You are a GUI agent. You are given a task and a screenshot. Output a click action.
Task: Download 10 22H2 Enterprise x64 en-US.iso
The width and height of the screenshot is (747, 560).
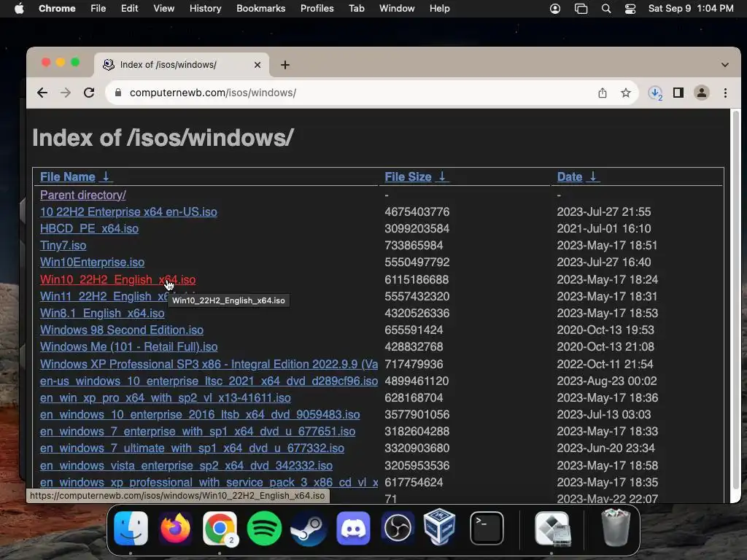pyautogui.click(x=128, y=211)
